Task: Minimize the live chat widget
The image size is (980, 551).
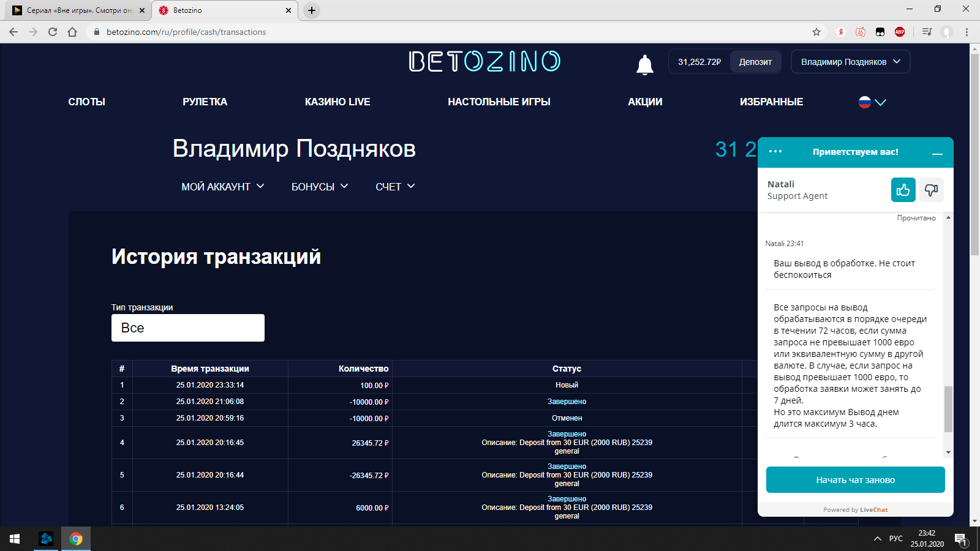Action: 937,154
